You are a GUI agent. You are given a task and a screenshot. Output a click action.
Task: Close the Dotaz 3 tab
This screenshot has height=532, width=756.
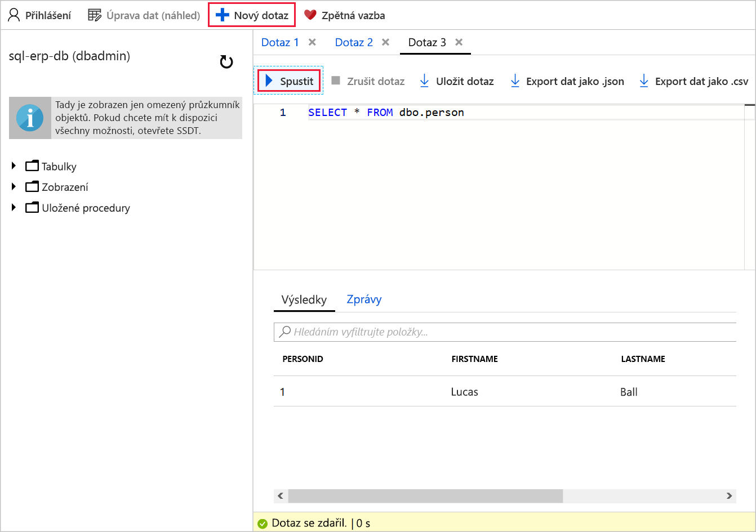tap(459, 42)
